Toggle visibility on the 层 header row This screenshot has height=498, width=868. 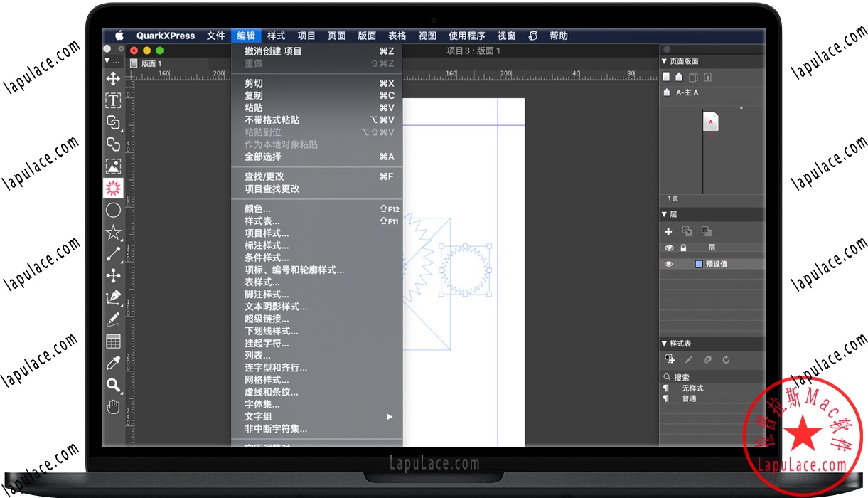(668, 248)
